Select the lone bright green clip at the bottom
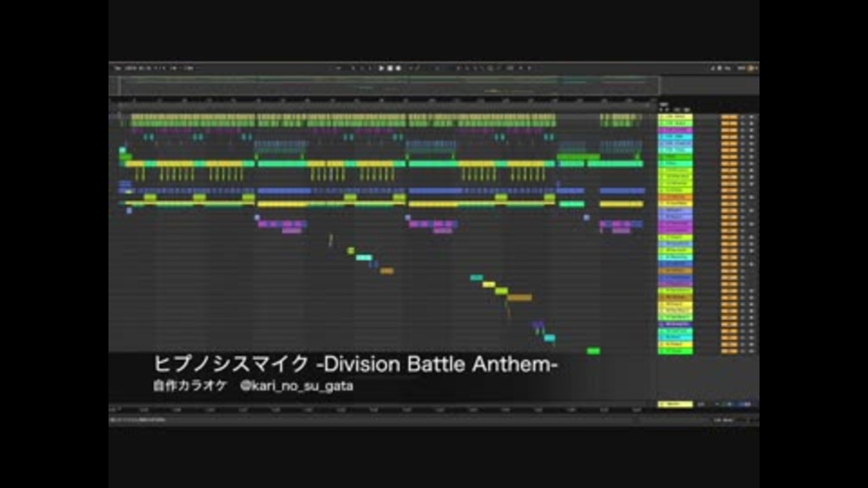This screenshot has width=868, height=488. [593, 351]
